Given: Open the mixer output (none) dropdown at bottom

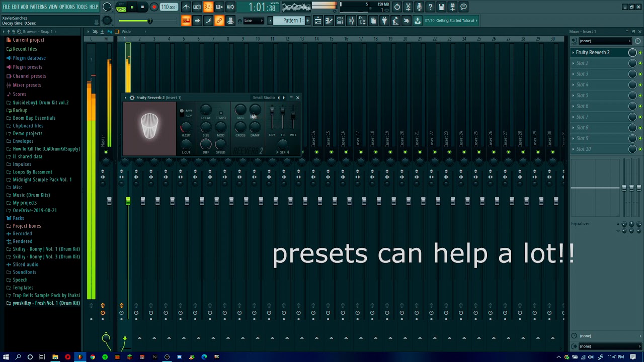Looking at the screenshot, I should 609,346.
